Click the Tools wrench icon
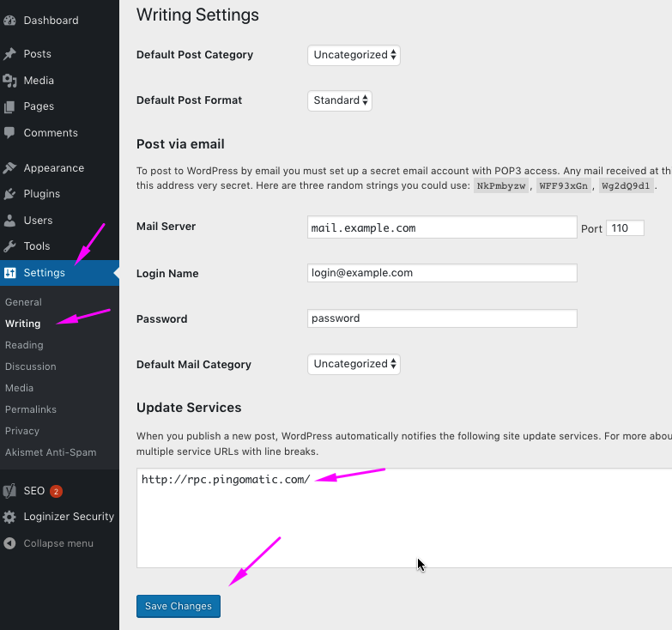The height and width of the screenshot is (630, 672). [10, 246]
